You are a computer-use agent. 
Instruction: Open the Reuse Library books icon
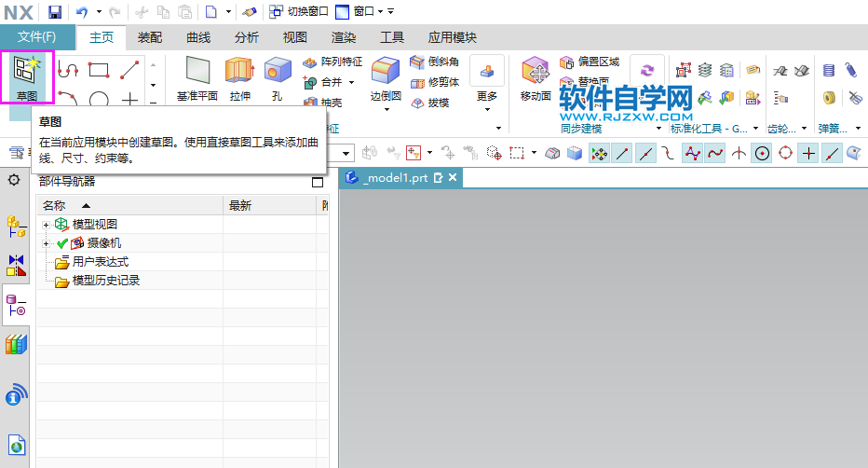16,345
